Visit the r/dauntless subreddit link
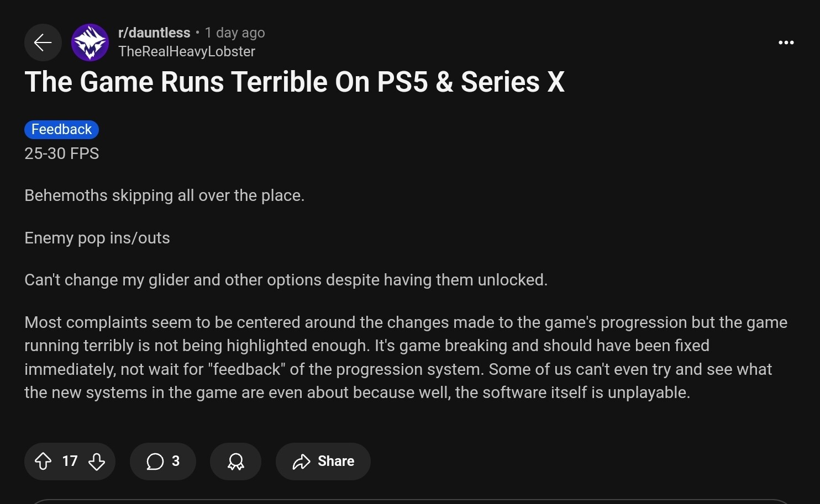This screenshot has height=504, width=820. tap(154, 33)
